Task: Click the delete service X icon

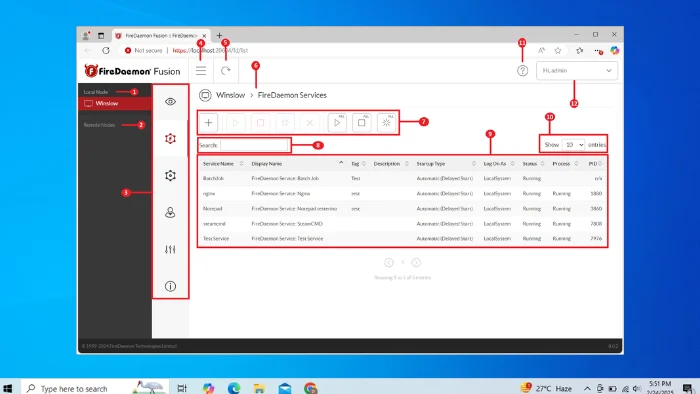Action: click(309, 123)
